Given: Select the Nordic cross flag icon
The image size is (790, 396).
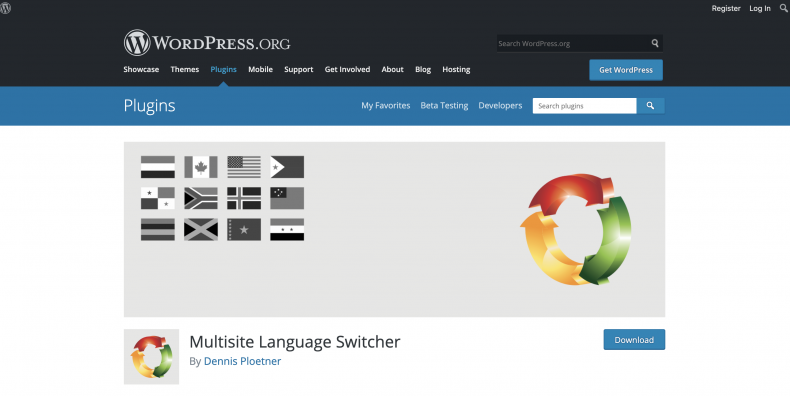Looking at the screenshot, I should pyautogui.click(x=244, y=198).
